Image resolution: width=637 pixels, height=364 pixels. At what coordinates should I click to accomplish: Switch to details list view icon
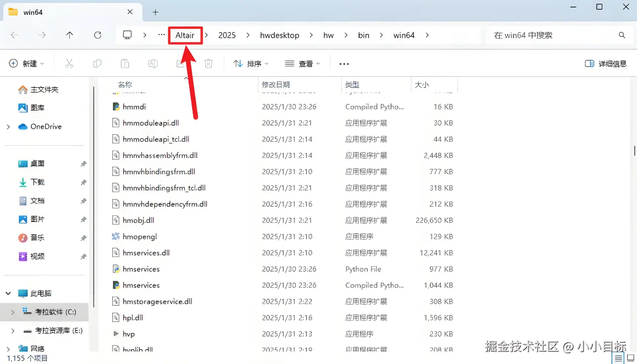click(619, 358)
